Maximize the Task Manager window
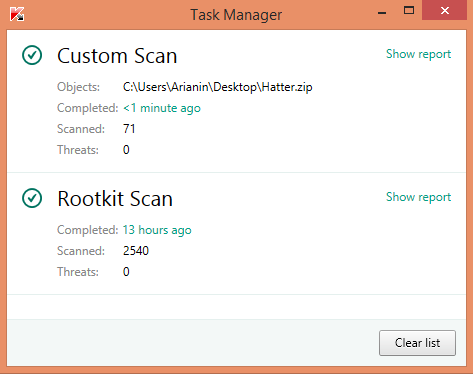The width and height of the screenshot is (473, 374). (409, 11)
